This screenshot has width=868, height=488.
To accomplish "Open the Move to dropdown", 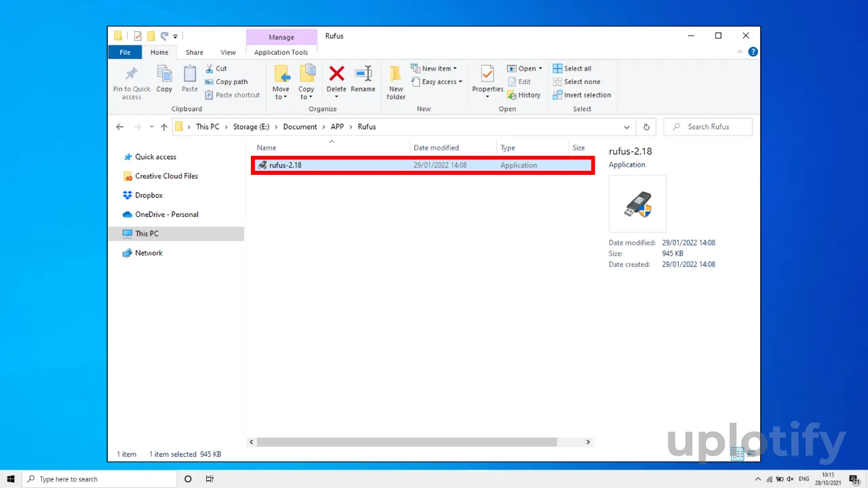I will point(281,83).
